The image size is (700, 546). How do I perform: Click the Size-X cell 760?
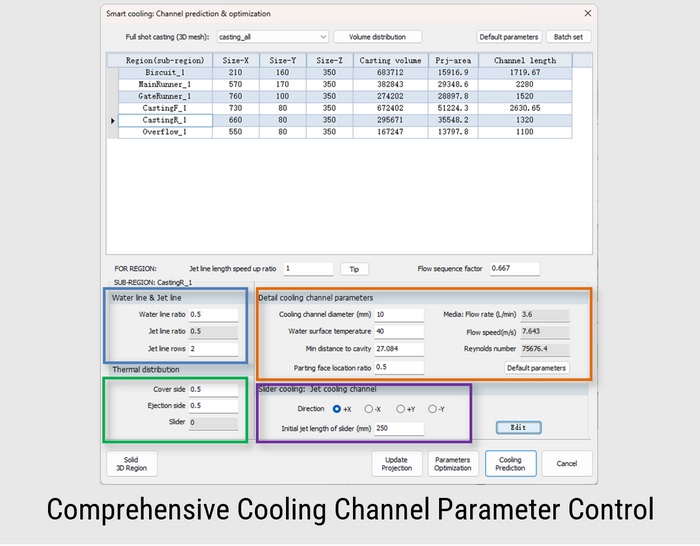pos(236,96)
